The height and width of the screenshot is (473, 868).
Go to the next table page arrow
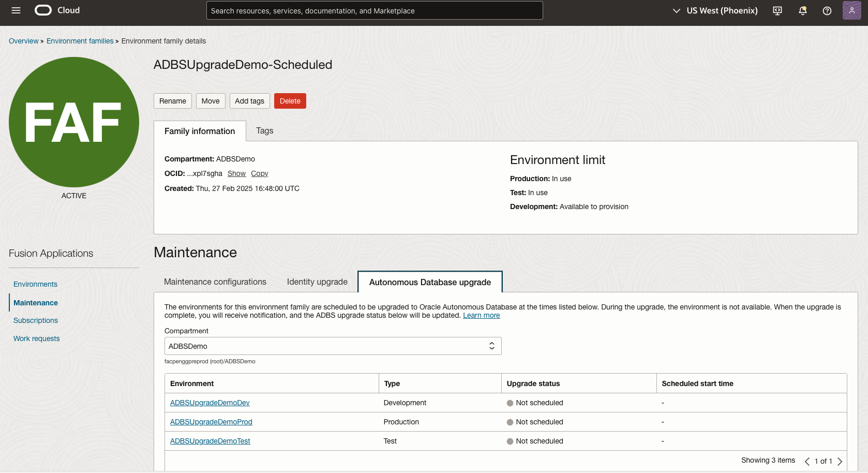(840, 461)
